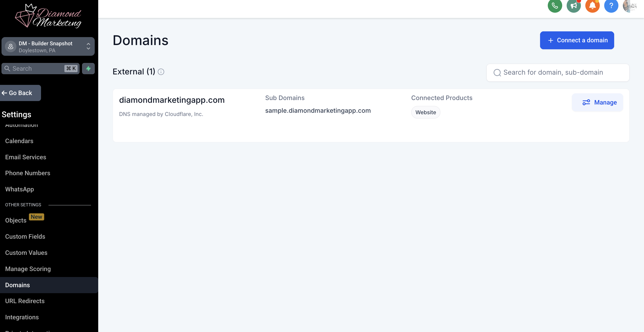
Task: Select Phone Numbers in the sidebar
Action: pyautogui.click(x=28, y=173)
